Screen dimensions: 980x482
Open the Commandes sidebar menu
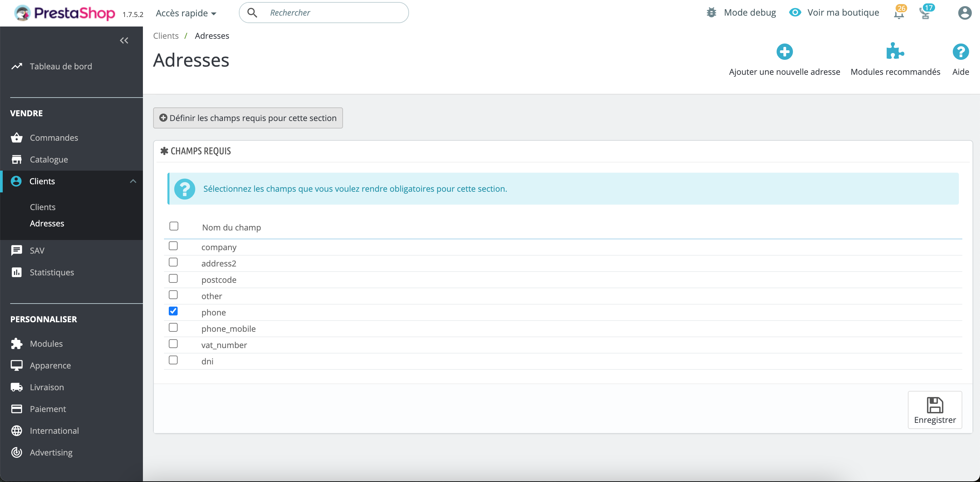coord(54,138)
